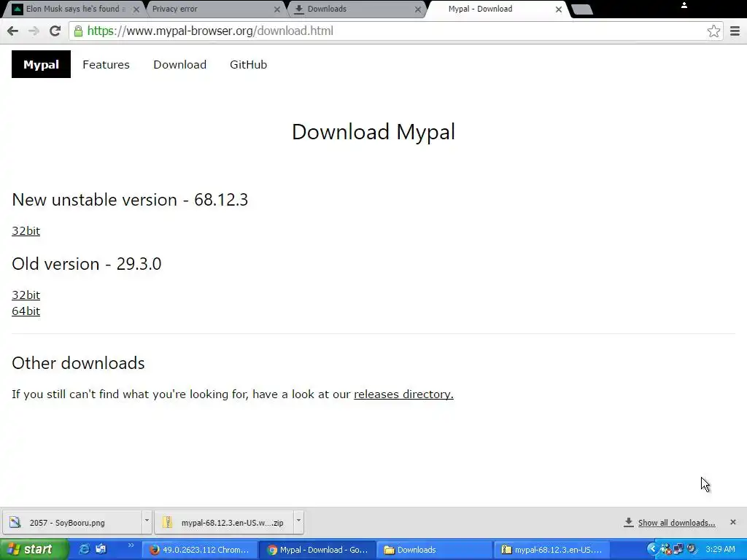This screenshot has width=747, height=560.
Task: Download 32bit build of old version 29.3.0
Action: click(26, 295)
